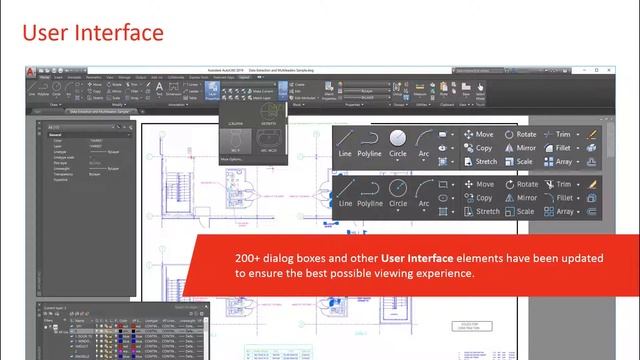Click the Measure tool in the Utilities panel
640x360 pixels.
[420, 89]
